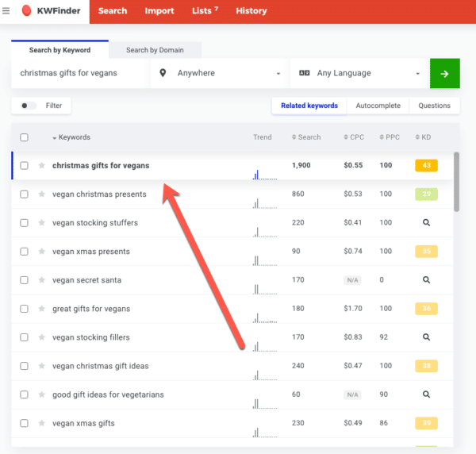Analyze KD for vegan stocking fillers magnifier
Image resolution: width=476 pixels, height=454 pixels.
(426, 337)
